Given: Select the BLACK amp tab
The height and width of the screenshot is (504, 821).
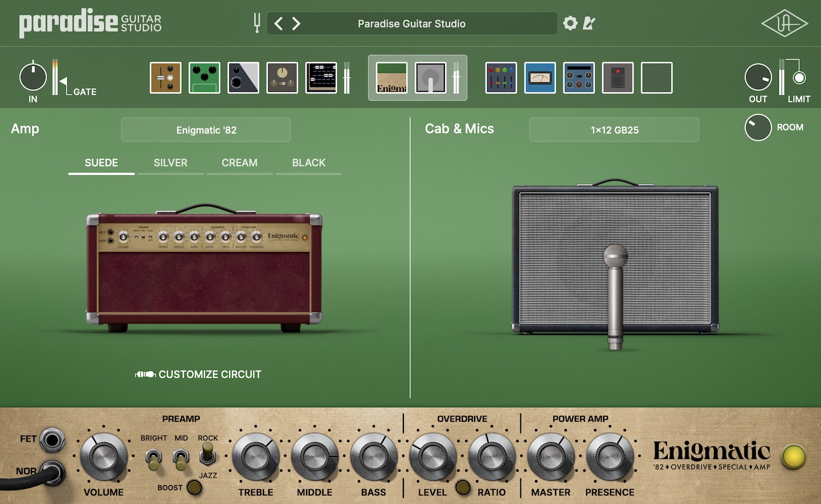Looking at the screenshot, I should point(309,163).
